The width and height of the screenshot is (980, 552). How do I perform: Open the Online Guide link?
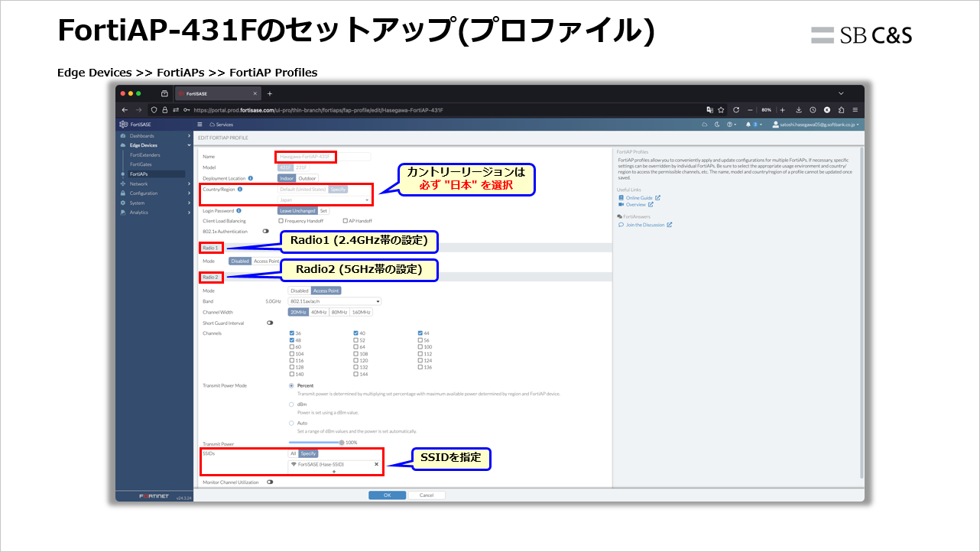tap(639, 198)
